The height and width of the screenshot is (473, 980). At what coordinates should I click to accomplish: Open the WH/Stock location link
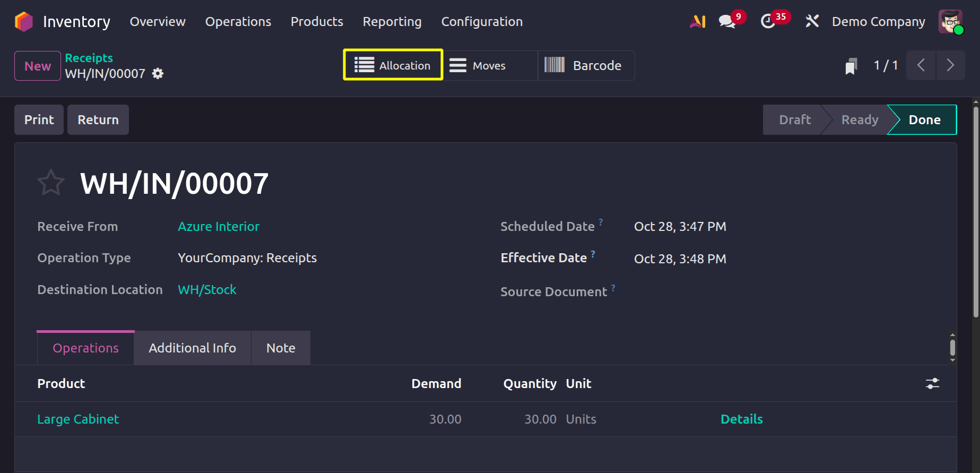[207, 290]
